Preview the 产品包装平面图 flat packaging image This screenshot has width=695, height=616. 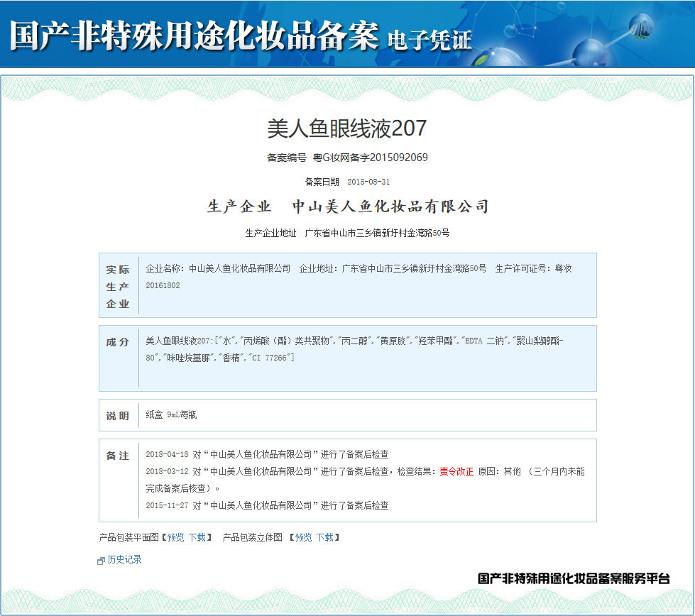(x=175, y=538)
